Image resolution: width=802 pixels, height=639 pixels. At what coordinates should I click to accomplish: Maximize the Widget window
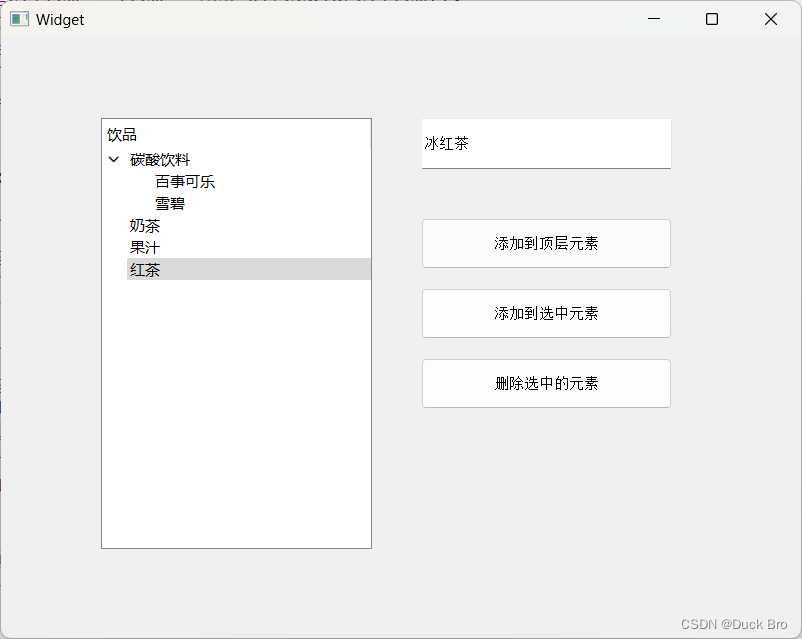712,18
